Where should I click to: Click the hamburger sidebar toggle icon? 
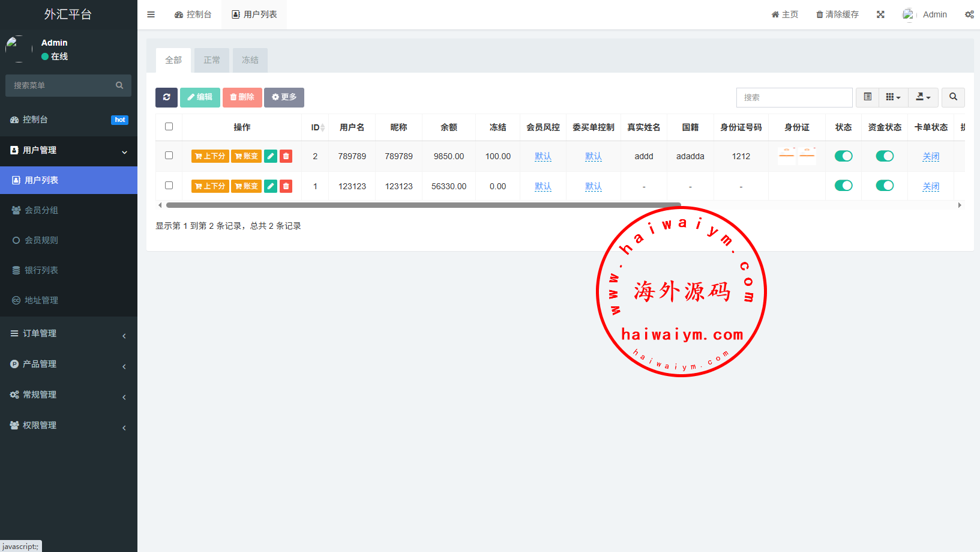(x=151, y=14)
